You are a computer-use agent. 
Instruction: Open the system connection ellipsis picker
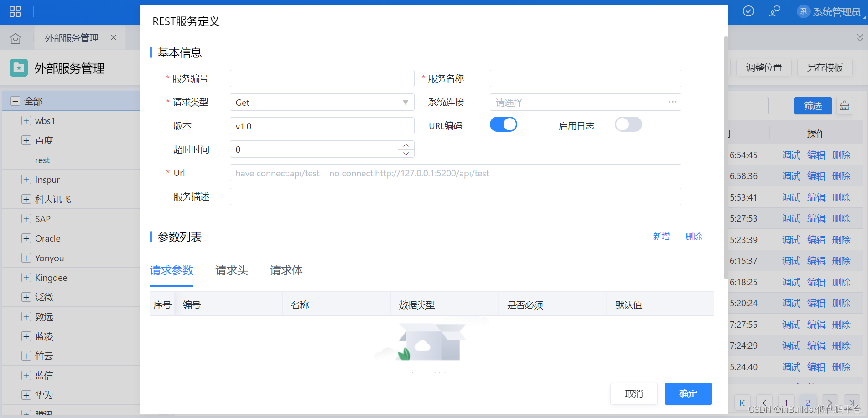[672, 102]
